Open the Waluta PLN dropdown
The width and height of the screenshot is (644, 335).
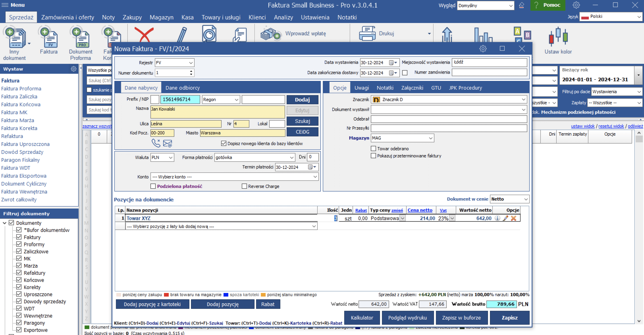coord(170,157)
